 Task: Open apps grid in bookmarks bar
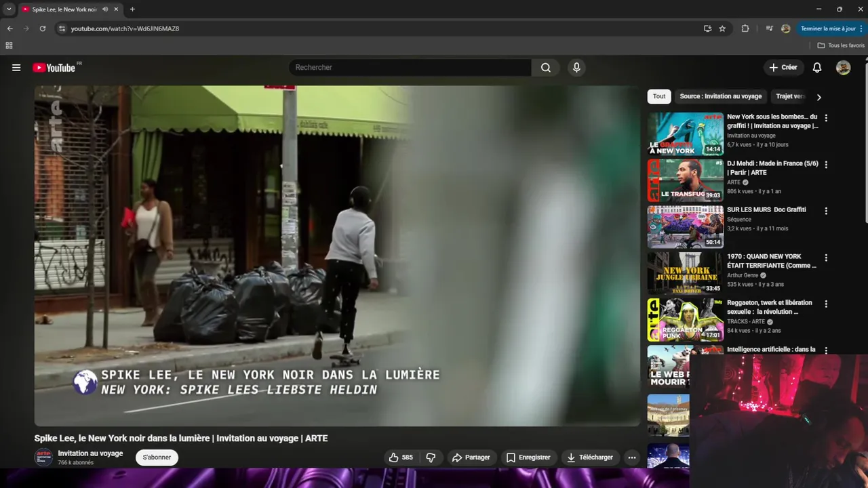(9, 45)
